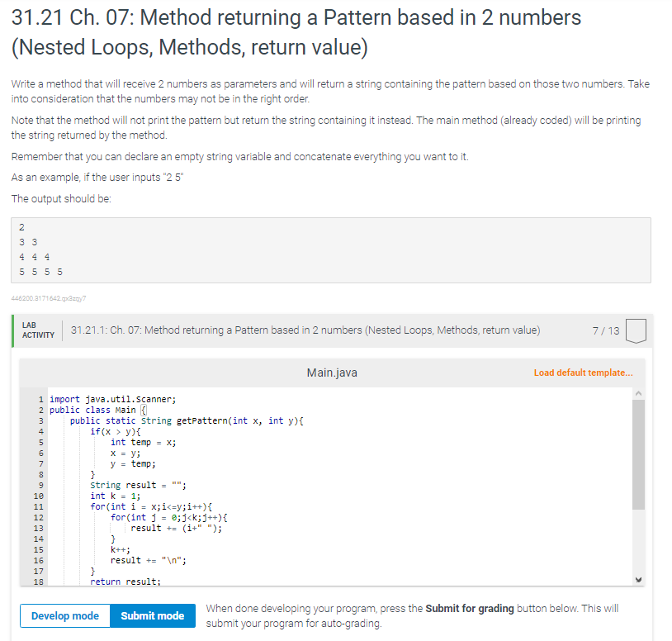Click line number 10 in the editor
This screenshot has width=672, height=641.
(39, 496)
